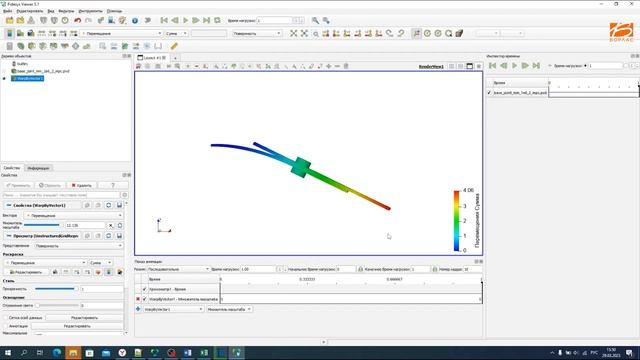Click the magnifier search icon near load time
Screen dimensions: 640x360
[x=316, y=20]
